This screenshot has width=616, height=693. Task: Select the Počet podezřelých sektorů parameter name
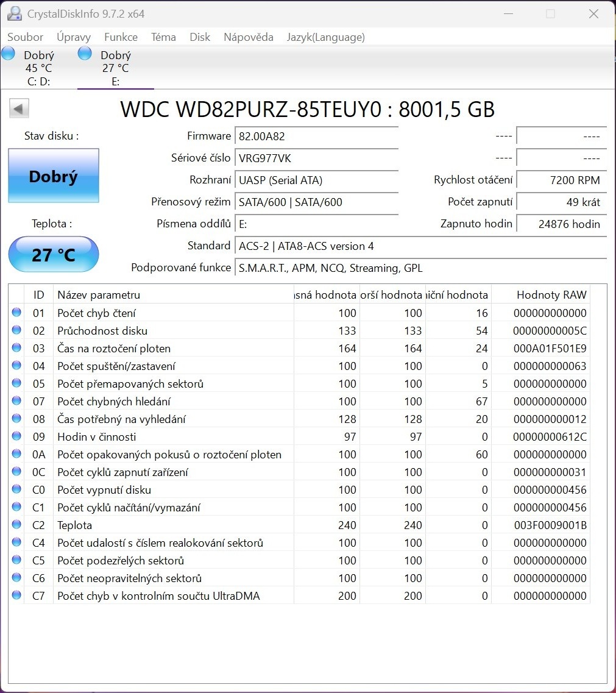(121, 560)
